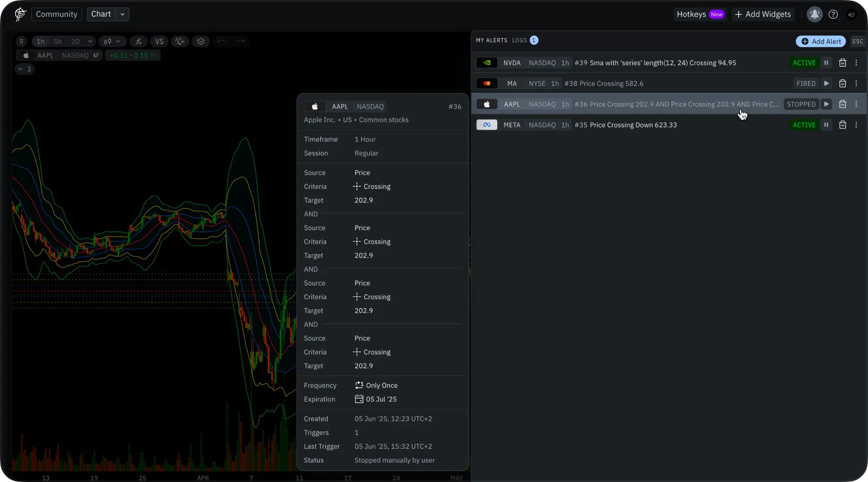Click the Logs counter badge showing 1
Screen dimensions: 868x482
tap(534, 40)
